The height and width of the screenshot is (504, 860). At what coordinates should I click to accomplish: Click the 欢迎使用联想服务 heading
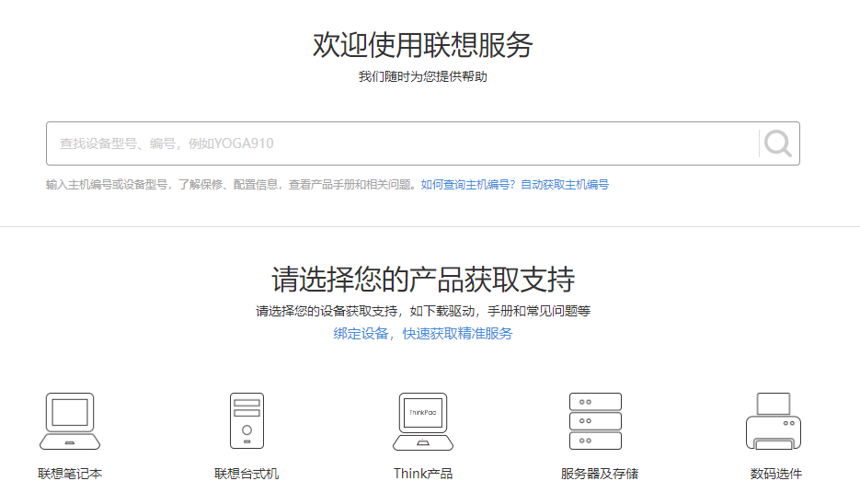click(x=423, y=45)
